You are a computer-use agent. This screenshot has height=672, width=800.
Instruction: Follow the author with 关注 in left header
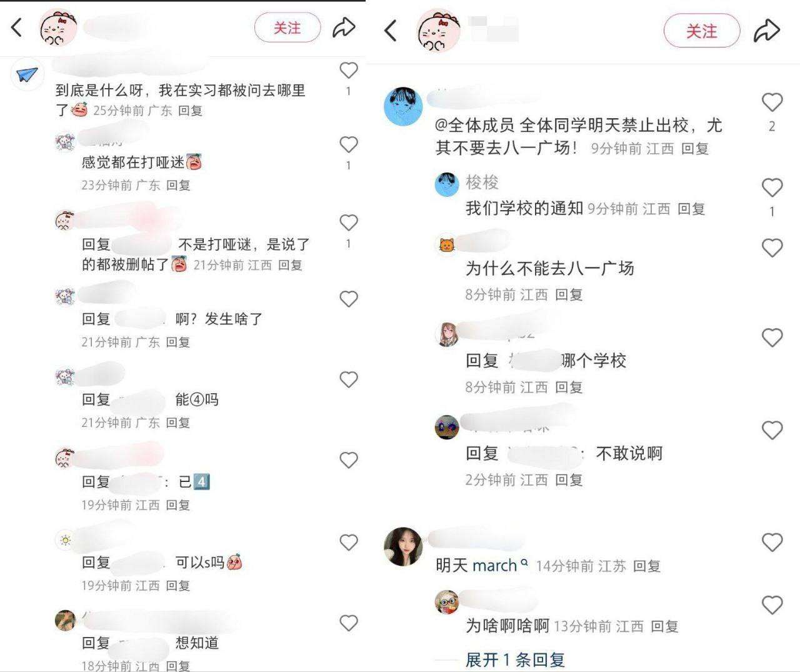(x=287, y=28)
